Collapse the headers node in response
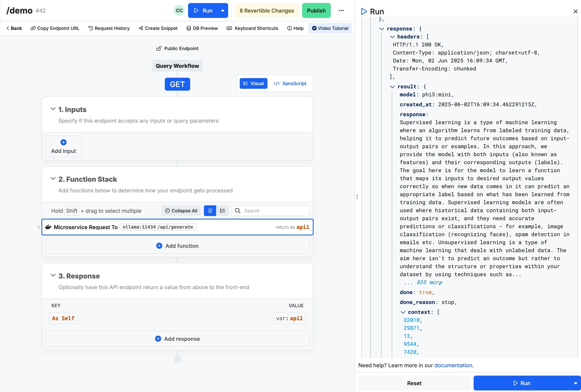 (x=392, y=37)
